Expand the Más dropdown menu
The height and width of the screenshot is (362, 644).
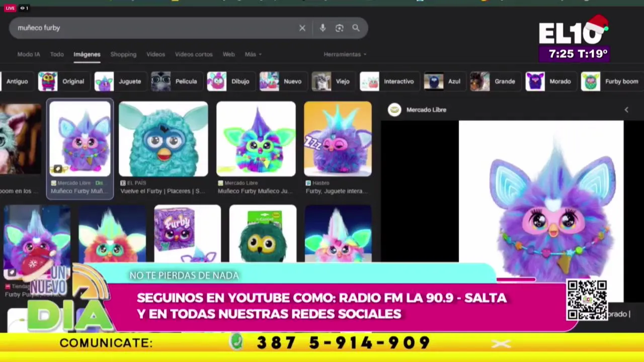pyautogui.click(x=253, y=54)
